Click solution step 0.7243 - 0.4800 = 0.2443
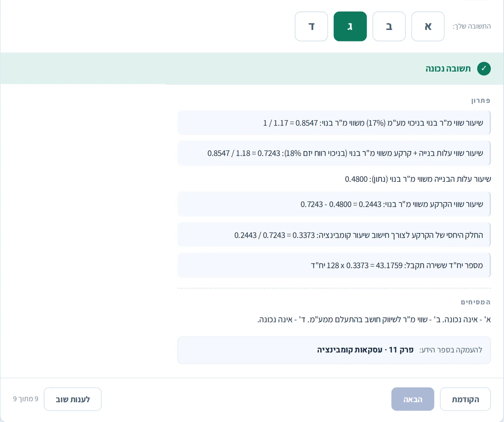 coord(334,204)
